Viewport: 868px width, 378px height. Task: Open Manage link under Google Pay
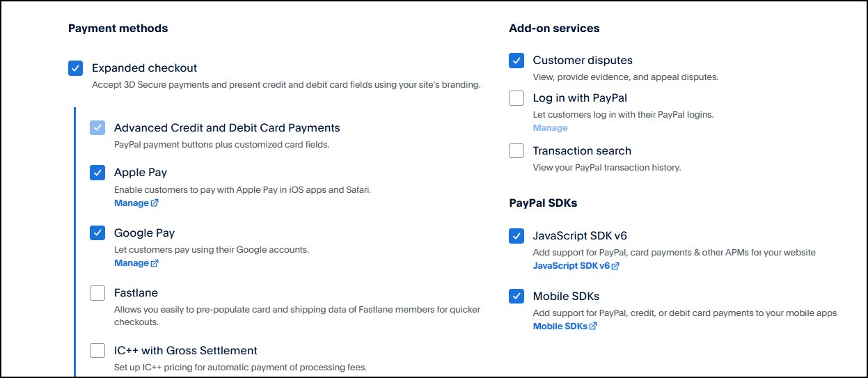(131, 263)
